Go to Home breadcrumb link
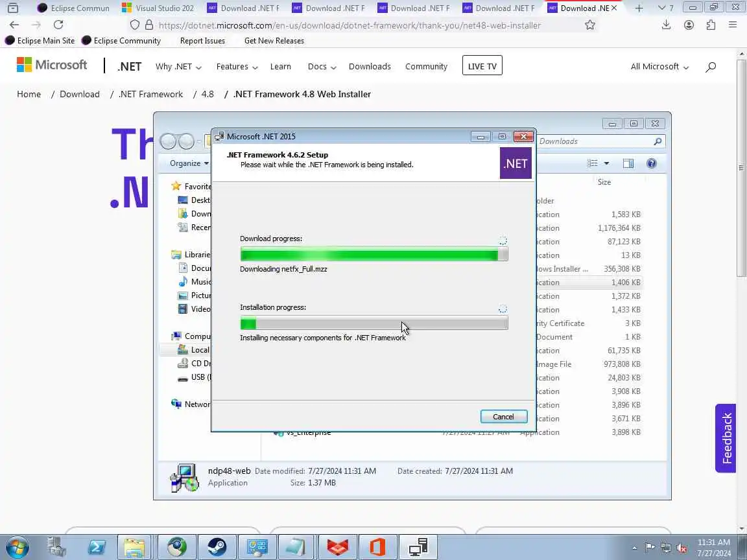 29,94
